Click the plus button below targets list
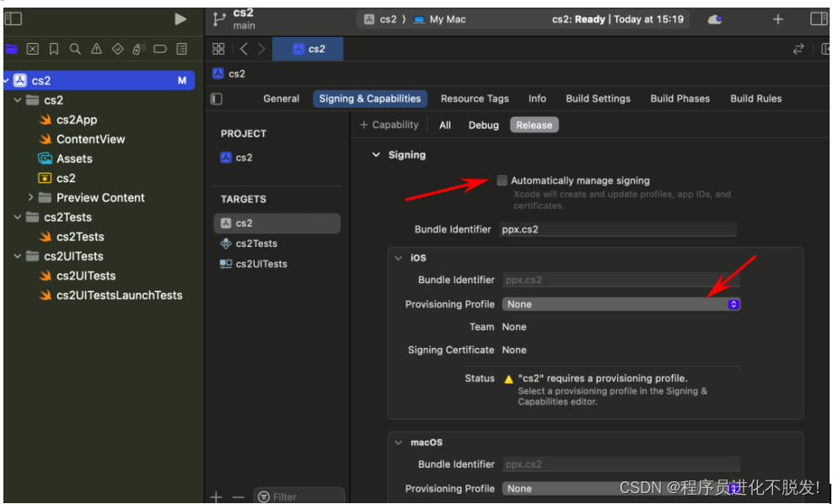 coord(216,497)
